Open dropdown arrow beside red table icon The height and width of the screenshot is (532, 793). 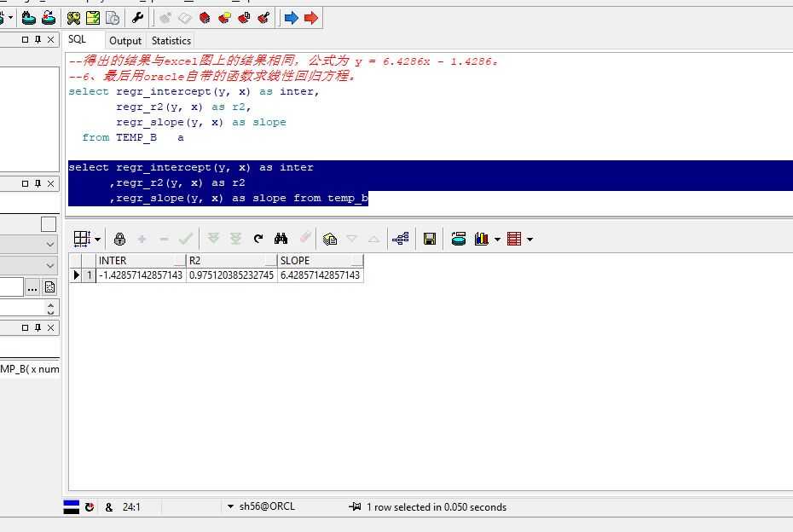[530, 240]
